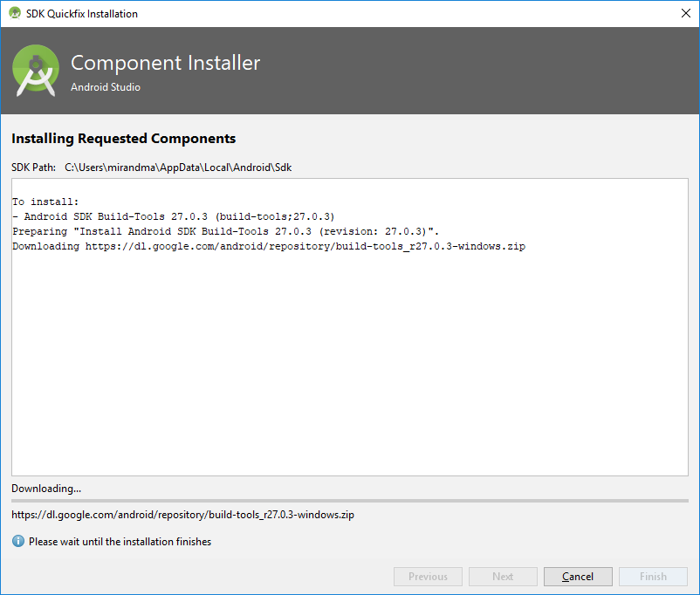Viewport: 700px width, 595px height.
Task: Click the Android SDK Build-Tools 27.0.3 line
Action: (x=175, y=216)
